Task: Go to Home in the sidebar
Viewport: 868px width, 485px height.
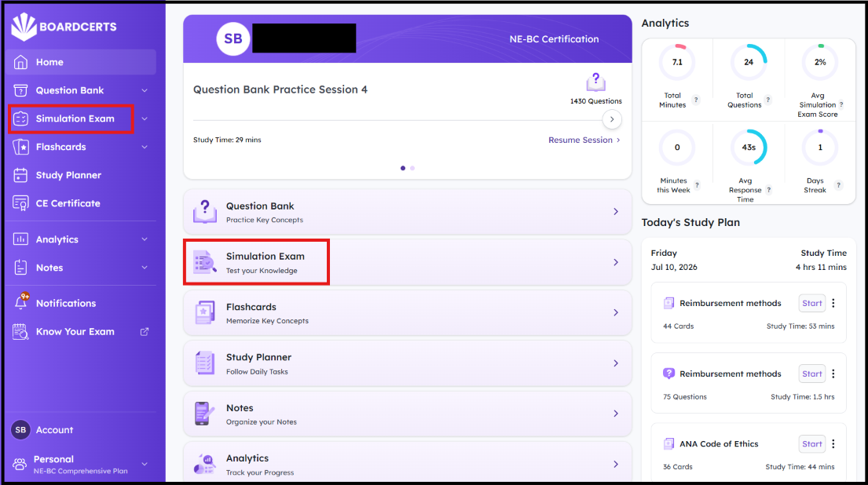Action: 82,62
